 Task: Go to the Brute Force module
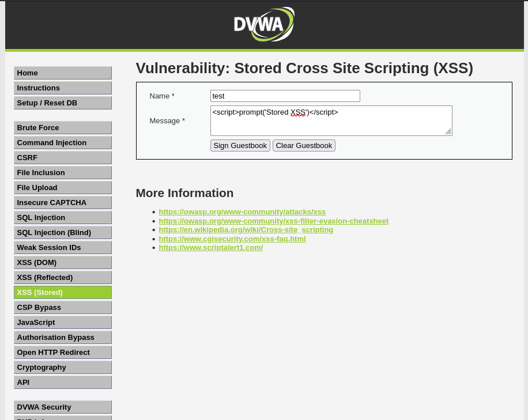tap(62, 127)
